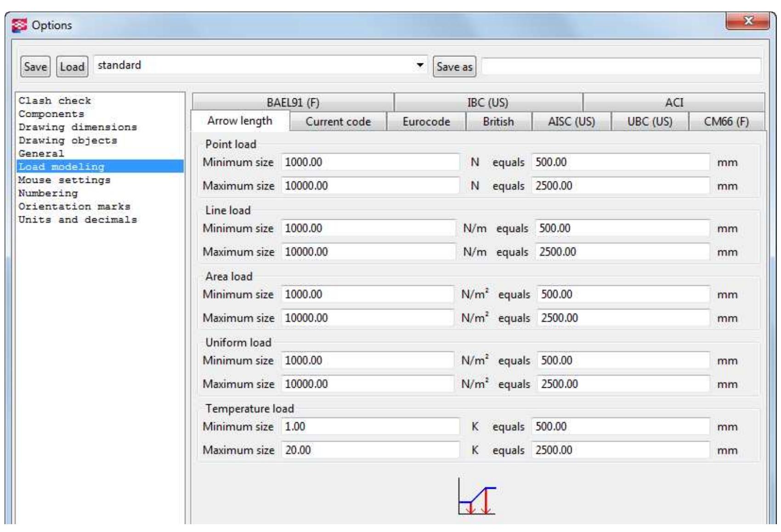Click the Load button
Image resolution: width=781 pixels, height=532 pixels.
pos(71,66)
